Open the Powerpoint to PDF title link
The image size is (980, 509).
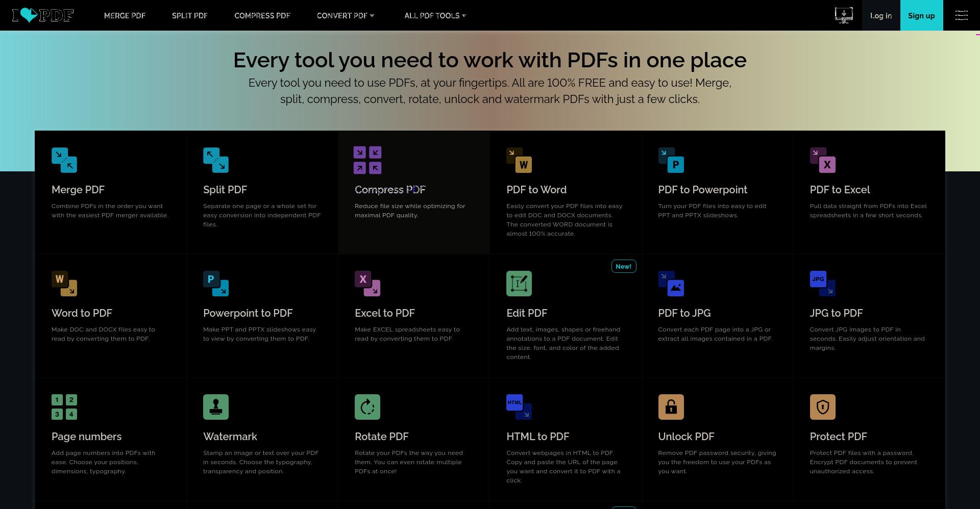tap(248, 313)
